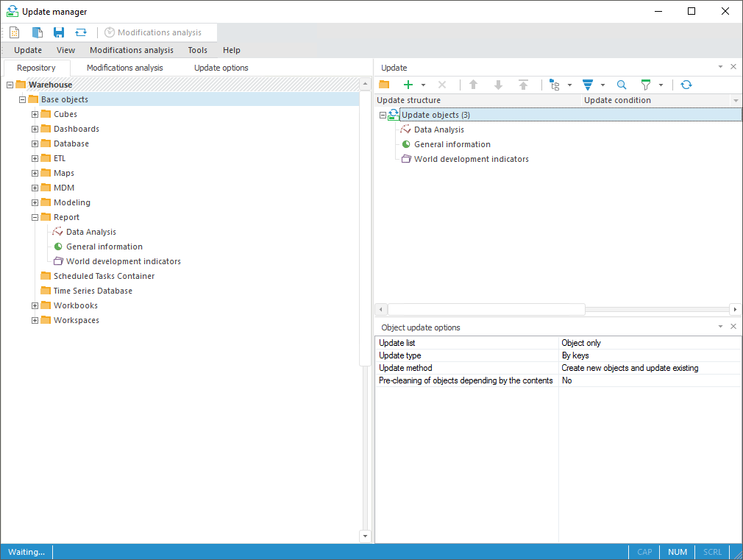The image size is (743, 560).
Task: Open the Tools menu
Action: pyautogui.click(x=197, y=50)
